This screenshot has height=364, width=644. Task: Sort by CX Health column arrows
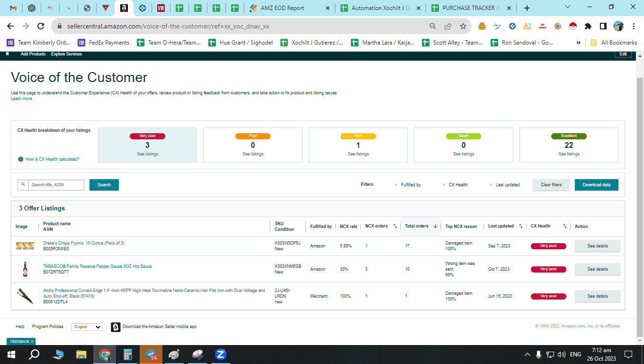point(565,226)
